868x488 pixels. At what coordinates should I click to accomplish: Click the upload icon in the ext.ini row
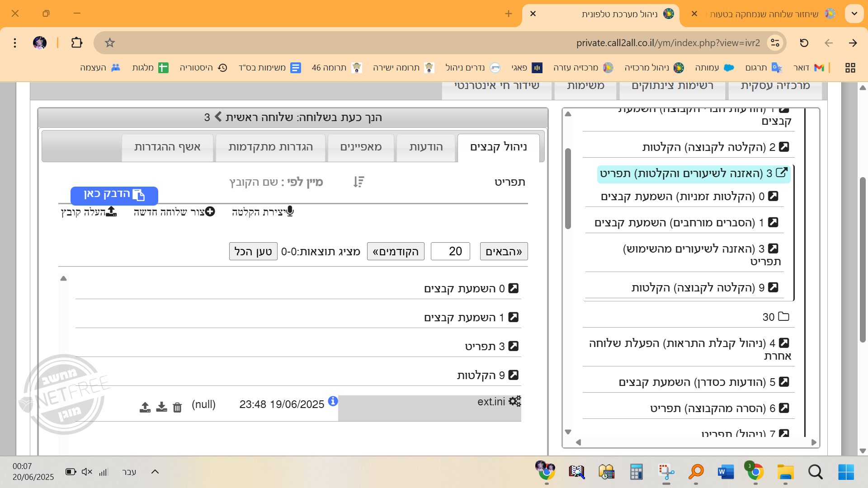click(145, 407)
